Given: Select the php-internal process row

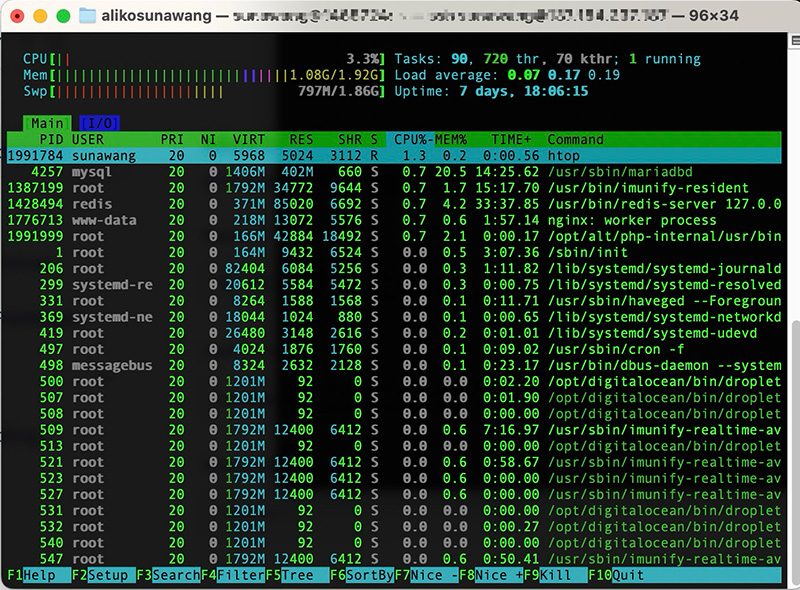Looking at the screenshot, I should point(394,236).
